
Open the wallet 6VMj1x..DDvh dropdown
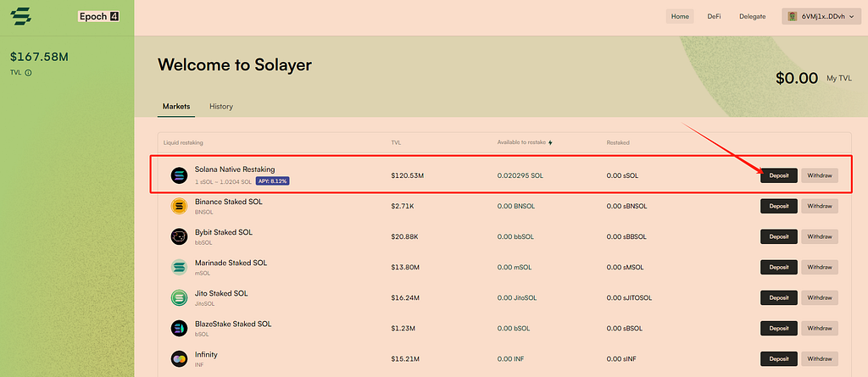tap(821, 17)
